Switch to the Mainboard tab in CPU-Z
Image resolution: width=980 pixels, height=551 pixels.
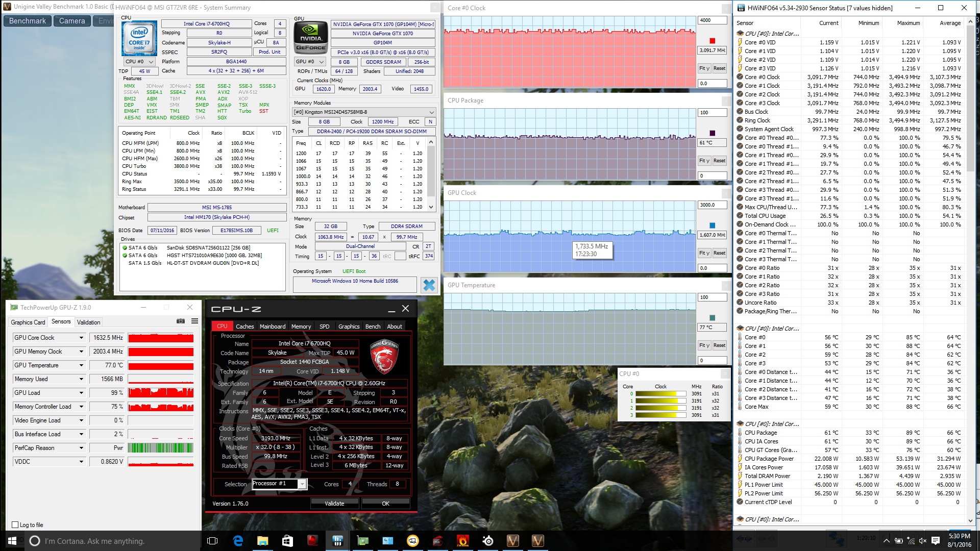coord(273,327)
